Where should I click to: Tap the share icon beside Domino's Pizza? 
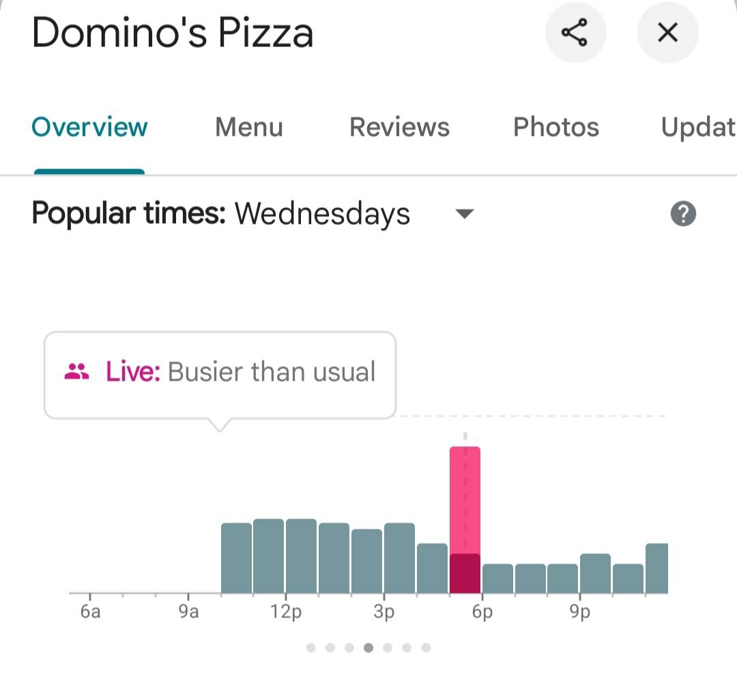[575, 33]
